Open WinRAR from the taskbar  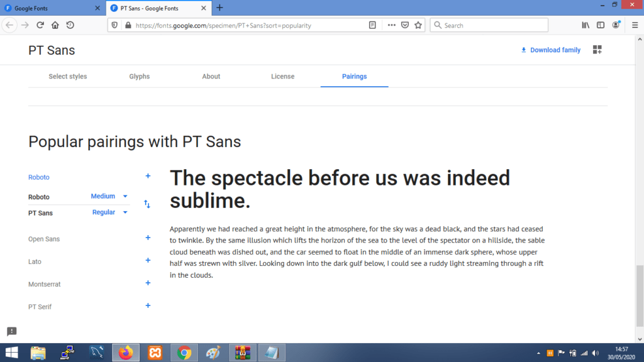pyautogui.click(x=242, y=353)
